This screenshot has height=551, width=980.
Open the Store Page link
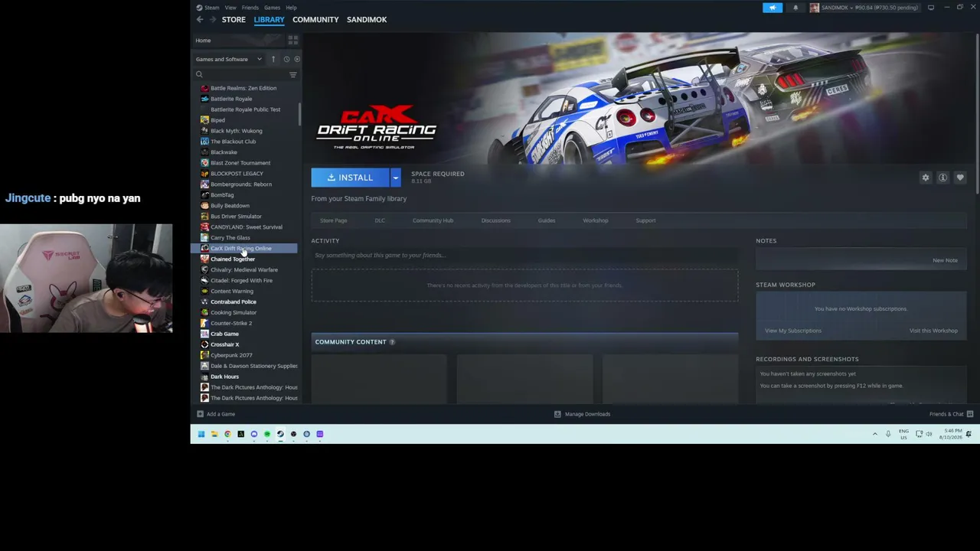click(334, 220)
